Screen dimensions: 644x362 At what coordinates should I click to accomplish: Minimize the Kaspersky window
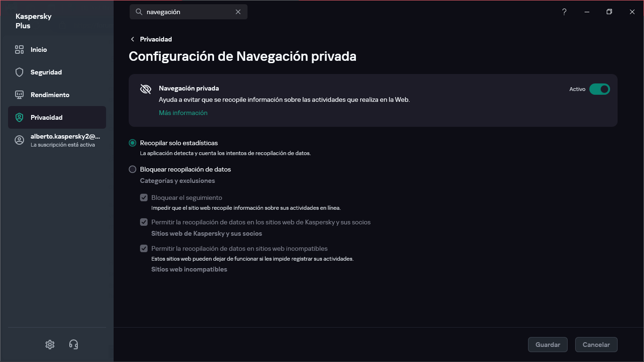(587, 12)
